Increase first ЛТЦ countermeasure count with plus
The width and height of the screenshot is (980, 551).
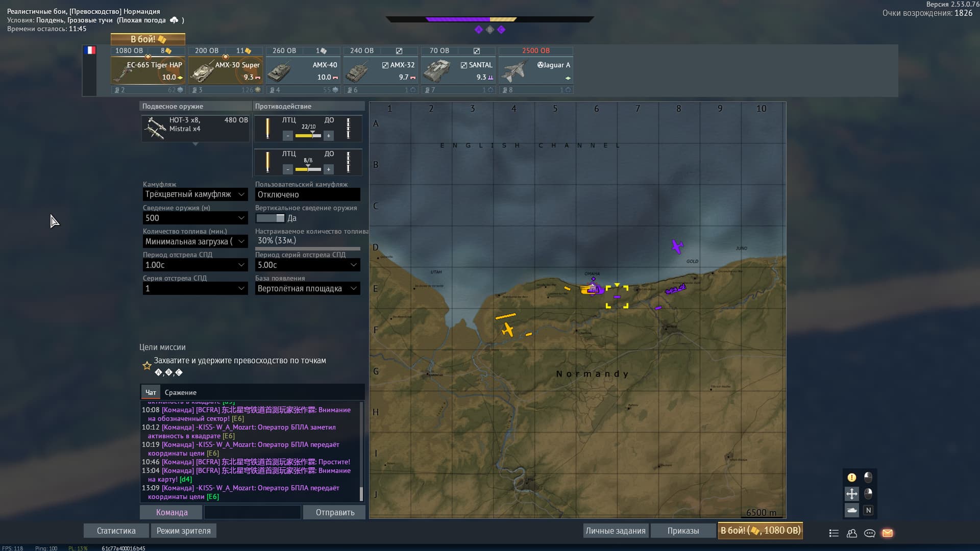[x=329, y=136]
